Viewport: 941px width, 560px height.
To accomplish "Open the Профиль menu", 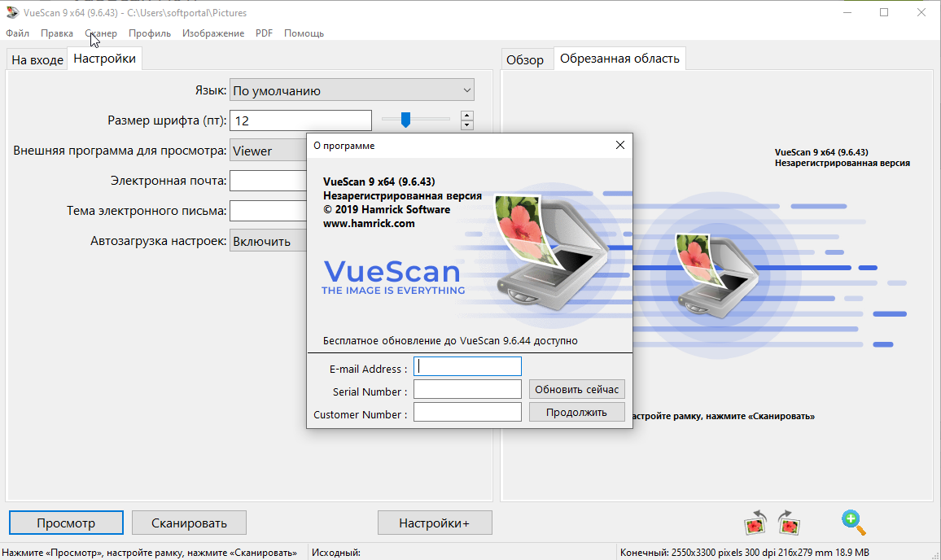I will tap(150, 33).
